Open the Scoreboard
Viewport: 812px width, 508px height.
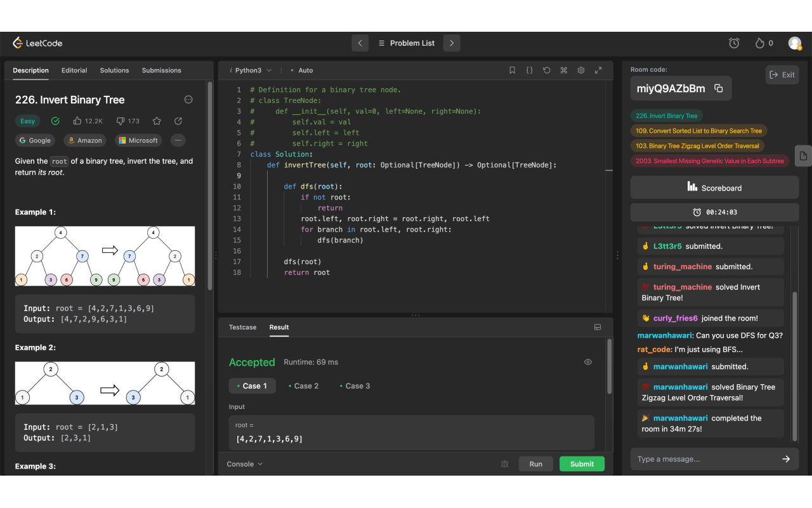pyautogui.click(x=714, y=187)
